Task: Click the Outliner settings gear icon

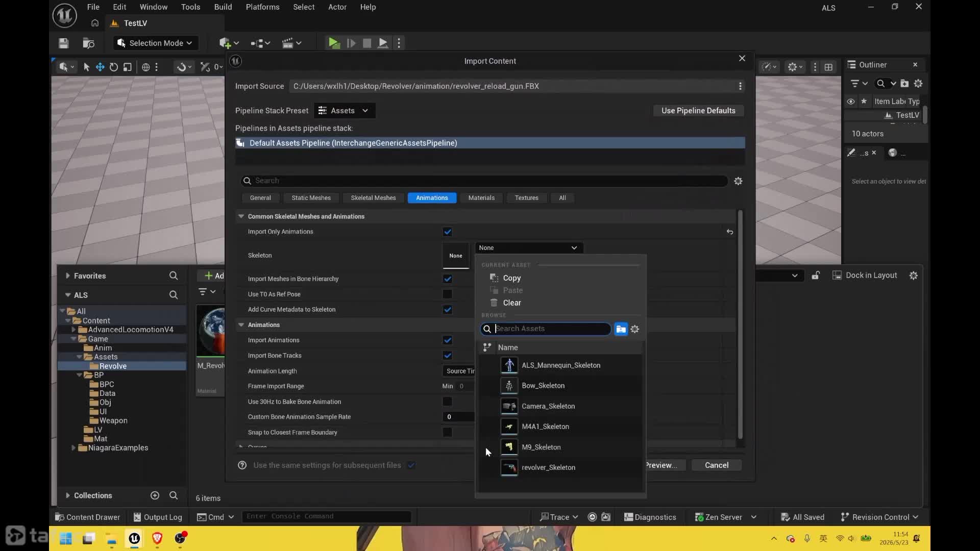Action: pyautogui.click(x=918, y=84)
